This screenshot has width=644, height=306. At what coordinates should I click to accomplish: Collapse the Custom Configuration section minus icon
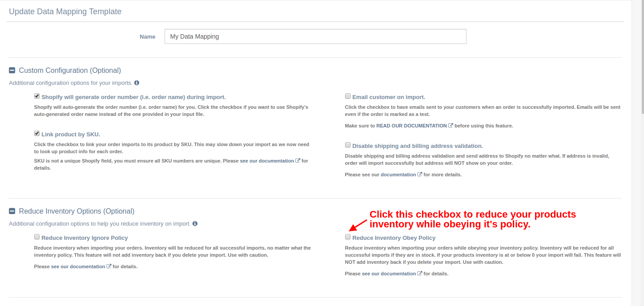(12, 70)
